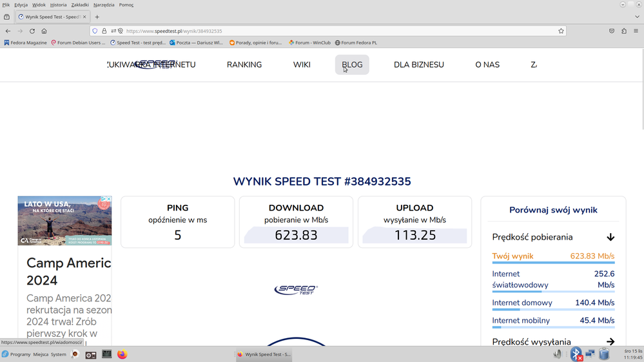Open Forum Fedora PL bookmark

[356, 43]
